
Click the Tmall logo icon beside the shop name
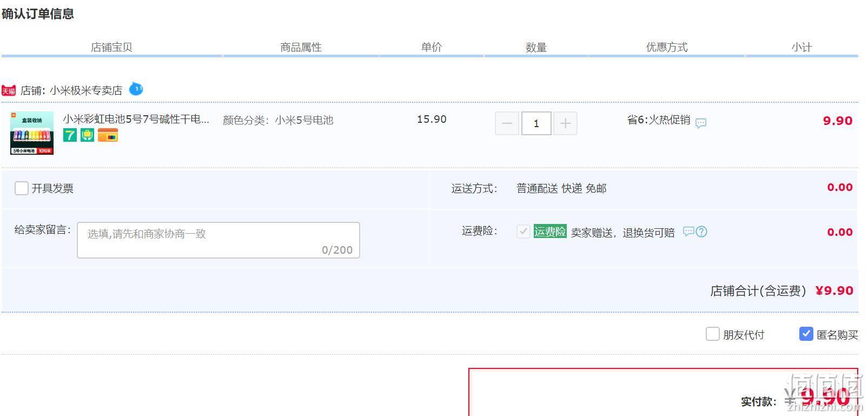pyautogui.click(x=9, y=90)
